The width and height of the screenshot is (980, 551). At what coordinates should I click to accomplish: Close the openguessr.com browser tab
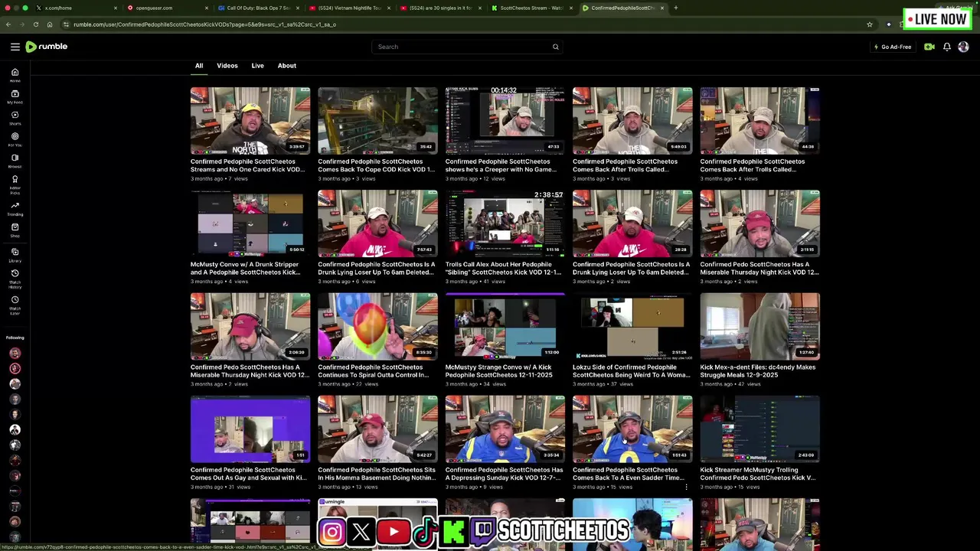(207, 8)
